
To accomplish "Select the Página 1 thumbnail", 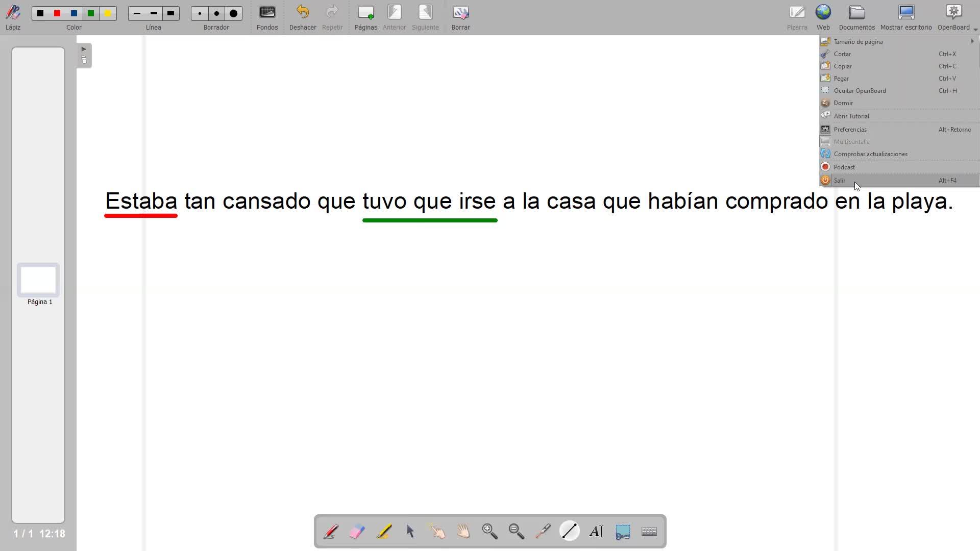I will tap(38, 280).
